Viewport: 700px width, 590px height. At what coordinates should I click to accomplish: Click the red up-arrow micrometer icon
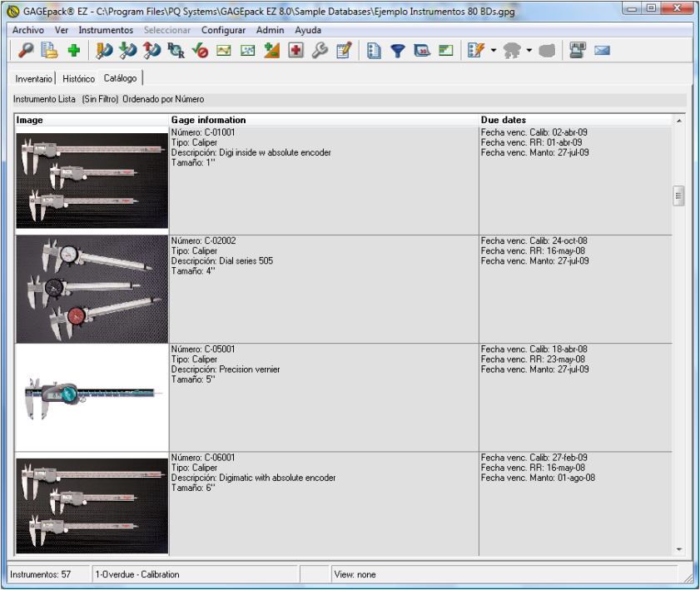point(151,50)
